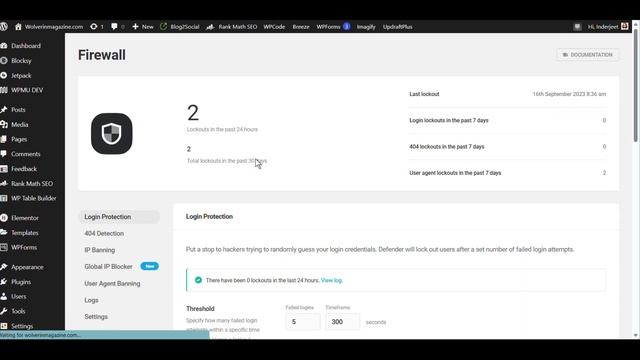The image size is (640, 360).
Task: Click the Plugins icon in sidebar
Action: pos(4,282)
